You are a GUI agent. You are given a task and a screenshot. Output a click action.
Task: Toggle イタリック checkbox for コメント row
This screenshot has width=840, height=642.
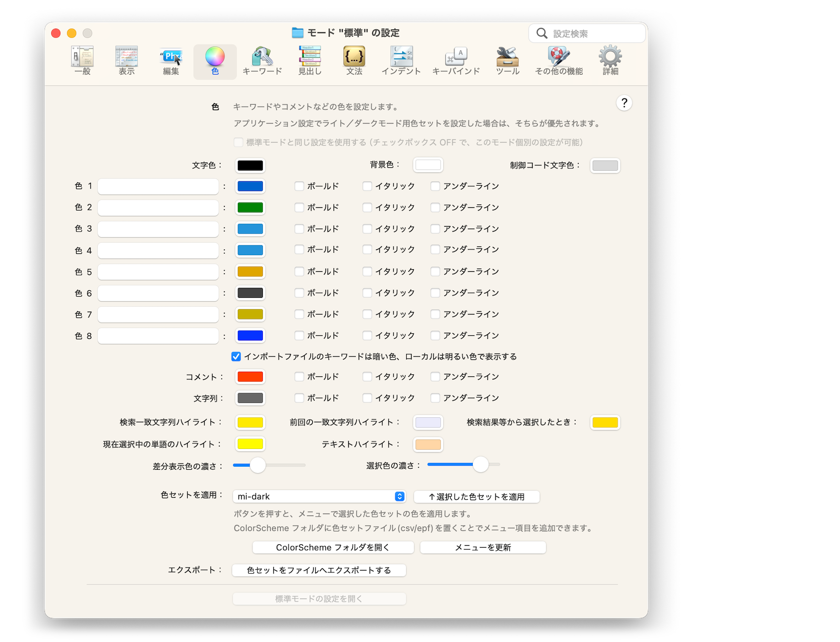pyautogui.click(x=367, y=377)
